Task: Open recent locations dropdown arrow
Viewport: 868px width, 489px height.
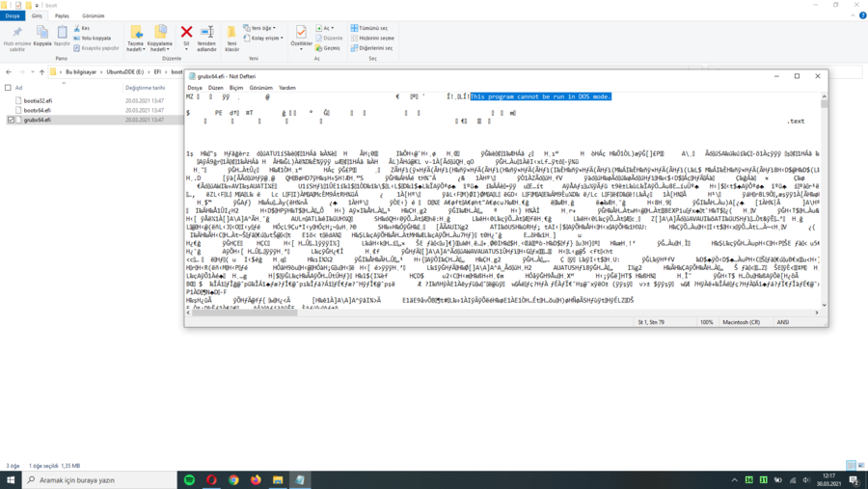Action: point(33,72)
